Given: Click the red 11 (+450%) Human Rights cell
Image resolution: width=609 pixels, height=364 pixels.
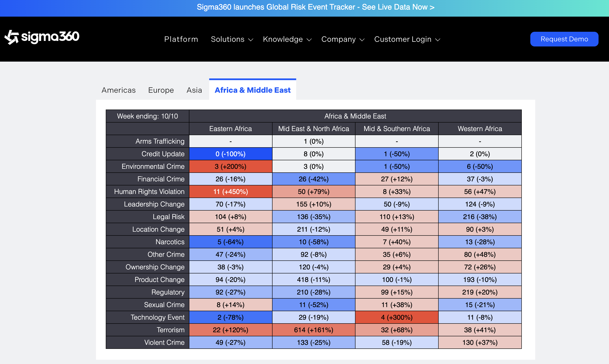Looking at the screenshot, I should pyautogui.click(x=230, y=192).
